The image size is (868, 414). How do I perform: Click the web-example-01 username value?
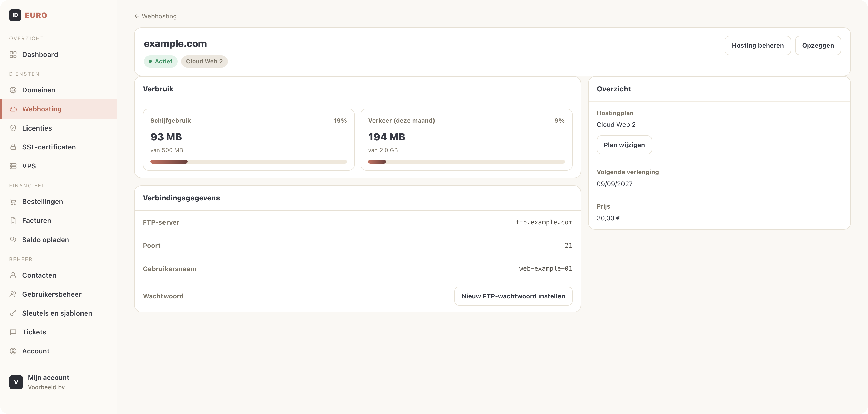546,268
